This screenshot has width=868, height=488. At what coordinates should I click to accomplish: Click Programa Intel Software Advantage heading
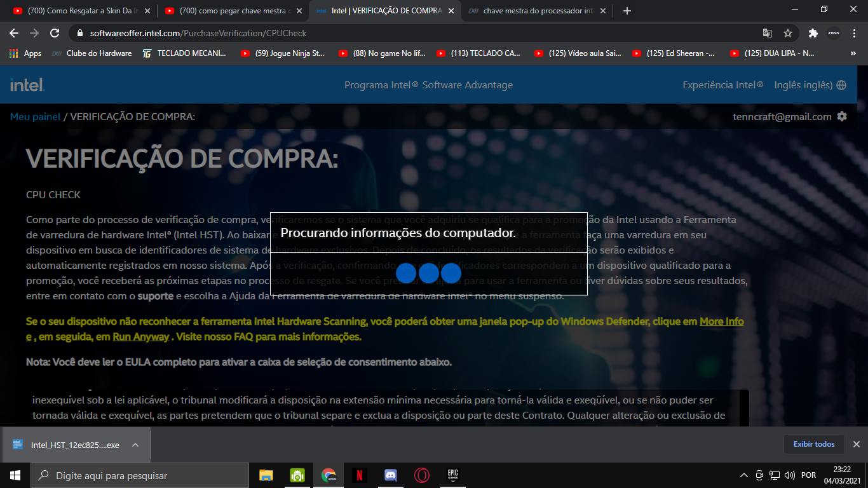click(x=428, y=85)
